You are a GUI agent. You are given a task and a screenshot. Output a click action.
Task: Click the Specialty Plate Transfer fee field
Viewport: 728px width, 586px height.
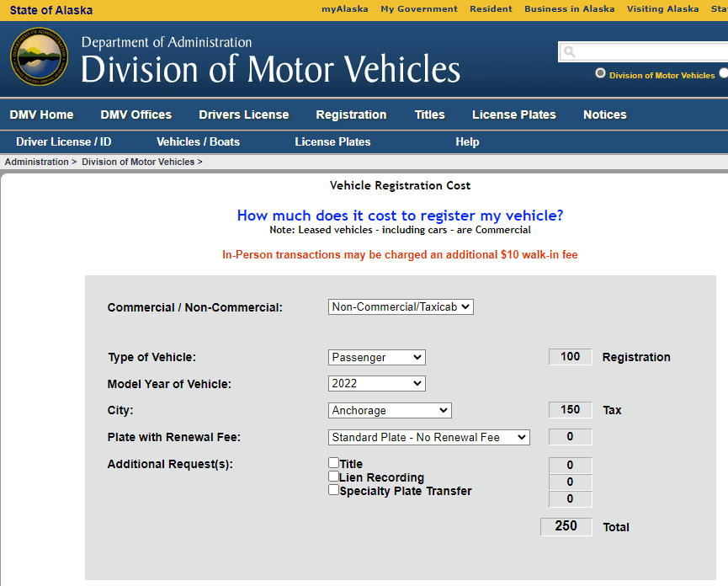pos(570,498)
